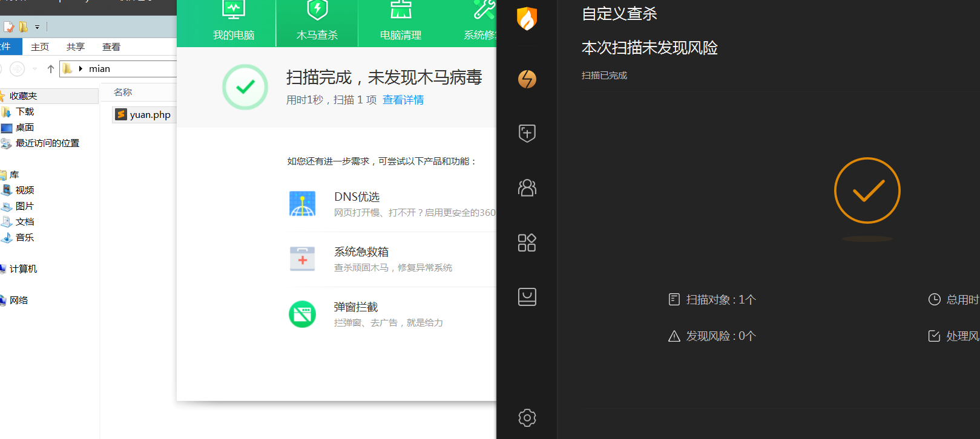Select 库 in navigation pane
980x439 pixels.
pyautogui.click(x=14, y=175)
